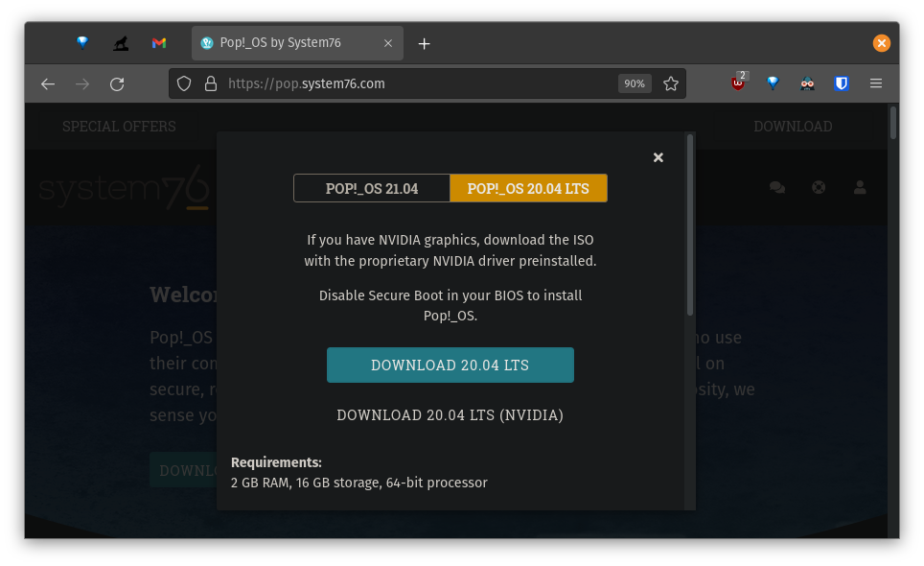Open the Bitwarden shield extension
Screen dimensions: 924x566
pyautogui.click(x=842, y=83)
